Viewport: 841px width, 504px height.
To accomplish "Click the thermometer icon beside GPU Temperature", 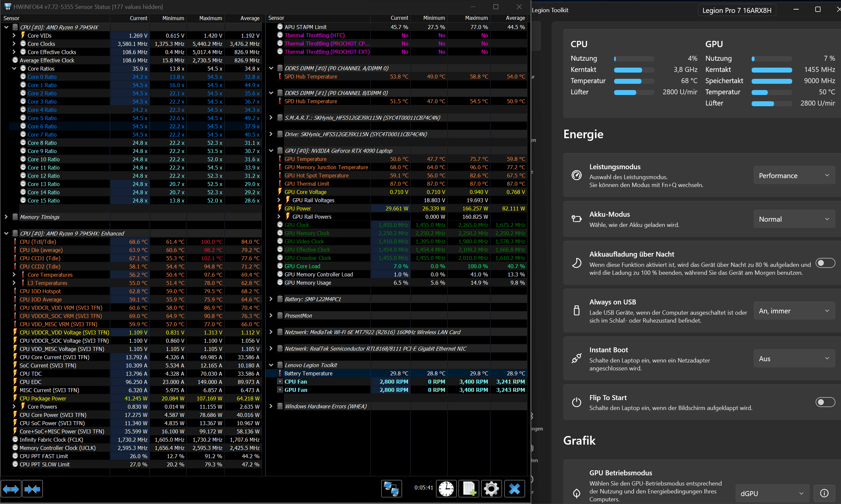I will click(280, 159).
